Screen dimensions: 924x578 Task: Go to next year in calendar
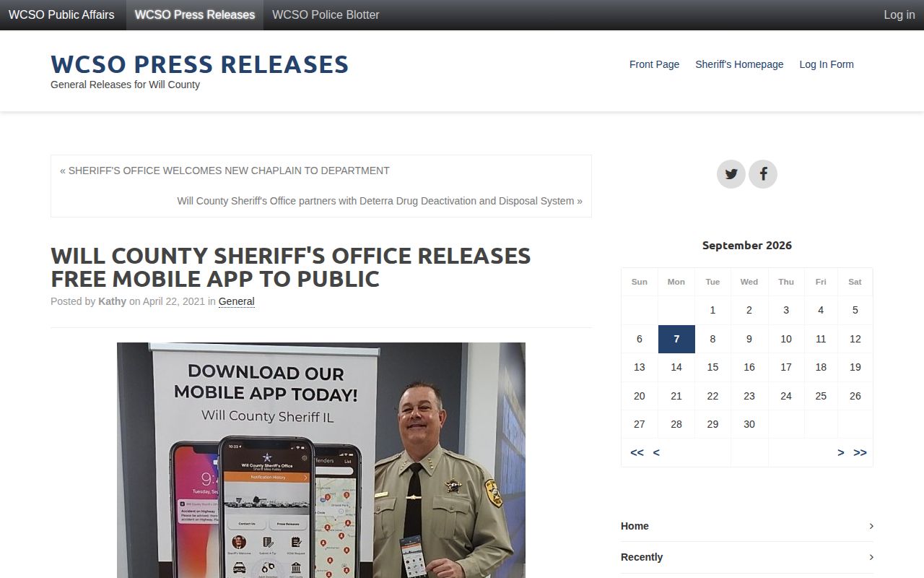[x=860, y=452]
